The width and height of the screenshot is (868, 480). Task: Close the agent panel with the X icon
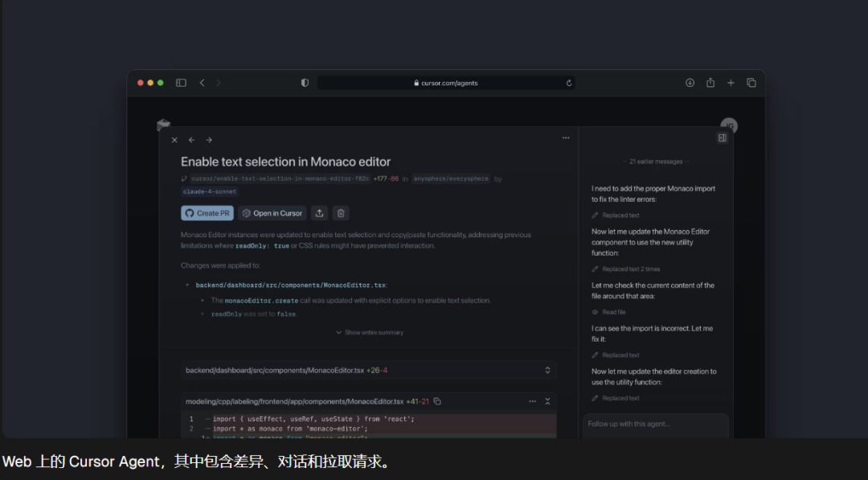(x=174, y=140)
